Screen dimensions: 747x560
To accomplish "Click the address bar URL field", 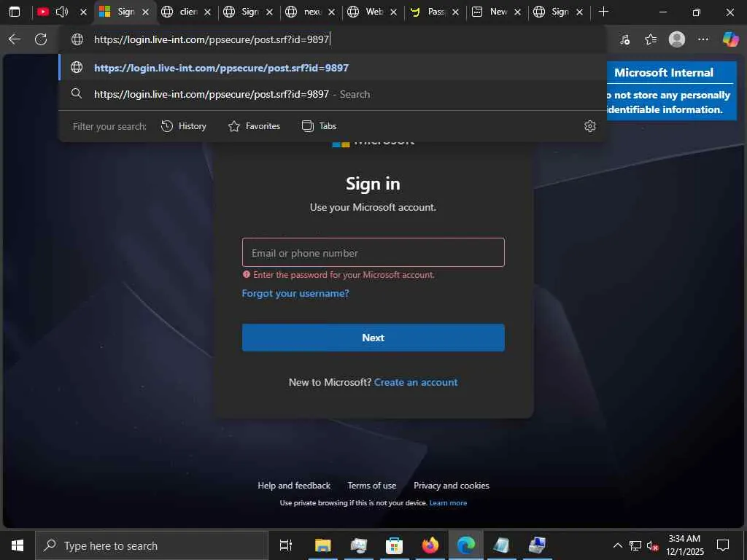I will [x=333, y=39].
